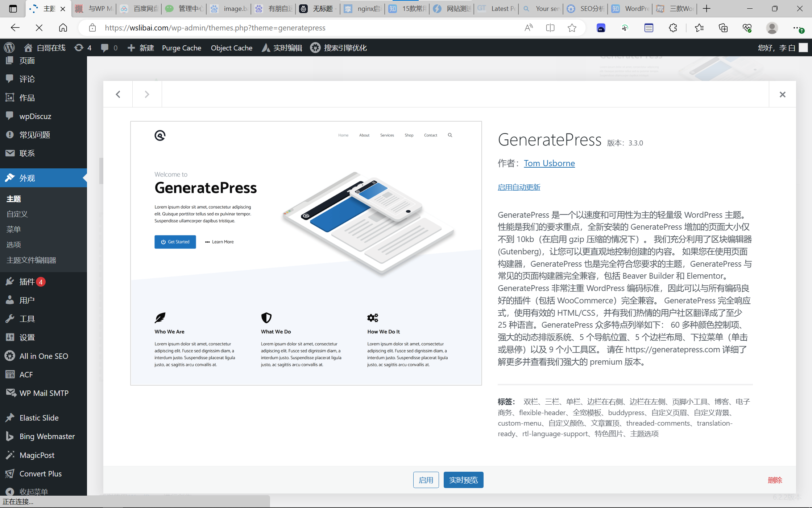
Task: Show next theme with right chevron
Action: click(147, 94)
